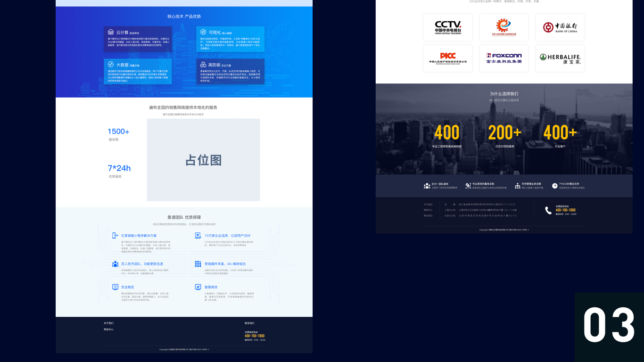Click the 上海分公司 address row
The height and width of the screenshot is (362, 644).
pyautogui.click(x=480, y=210)
